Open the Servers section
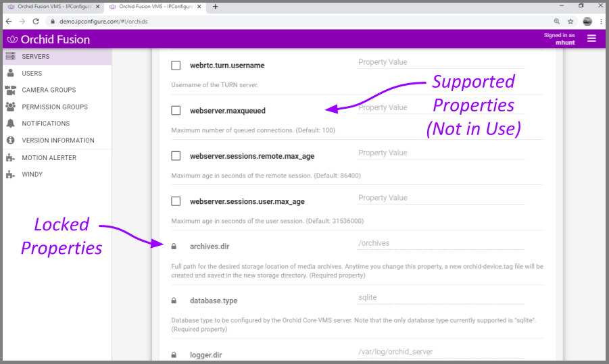This screenshot has height=364, width=609. [57, 56]
